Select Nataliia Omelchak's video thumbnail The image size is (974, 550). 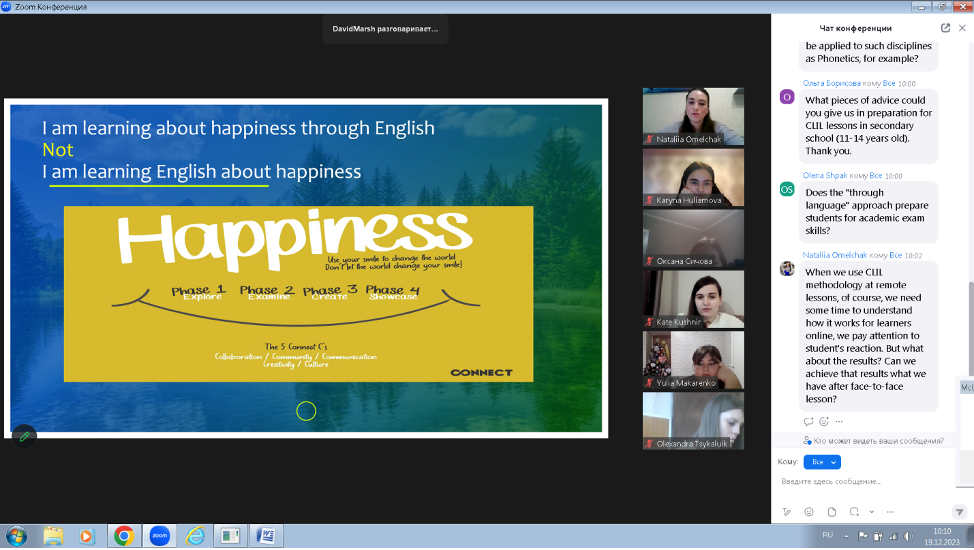(x=693, y=117)
